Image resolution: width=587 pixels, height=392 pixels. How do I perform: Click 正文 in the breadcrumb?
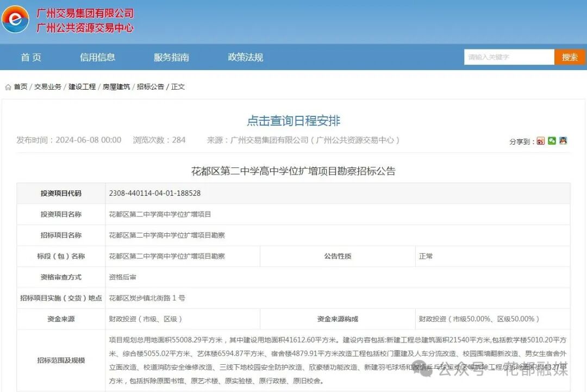178,87
